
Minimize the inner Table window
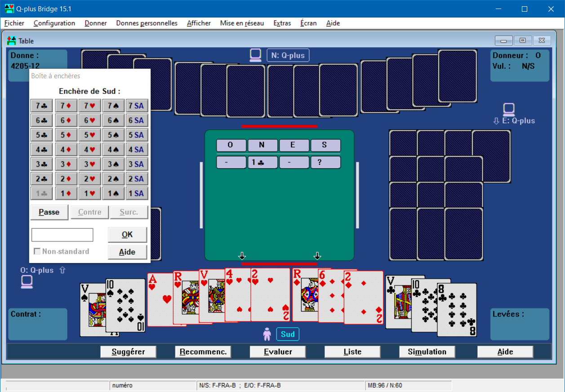(x=503, y=41)
